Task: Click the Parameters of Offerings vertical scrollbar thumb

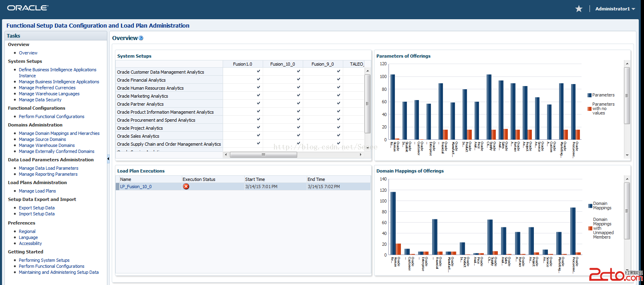Action: pyautogui.click(x=627, y=96)
